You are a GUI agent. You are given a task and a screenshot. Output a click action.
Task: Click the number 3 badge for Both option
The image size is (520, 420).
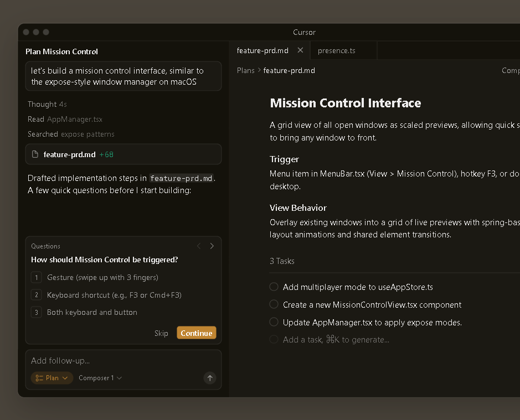(37, 313)
